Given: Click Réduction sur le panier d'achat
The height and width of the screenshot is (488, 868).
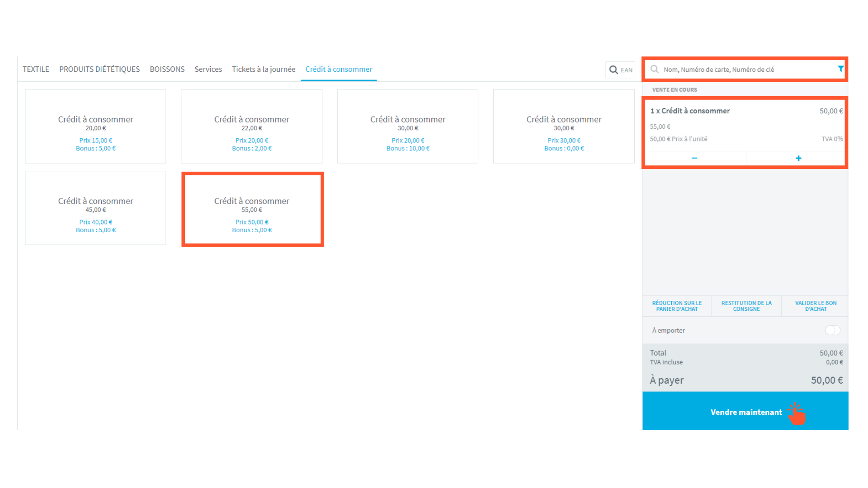Looking at the screenshot, I should point(677,306).
